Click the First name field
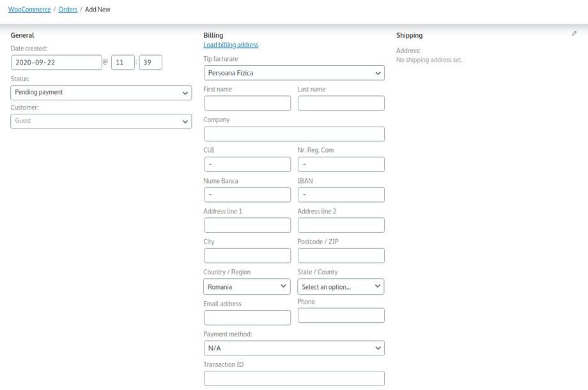 coord(247,103)
